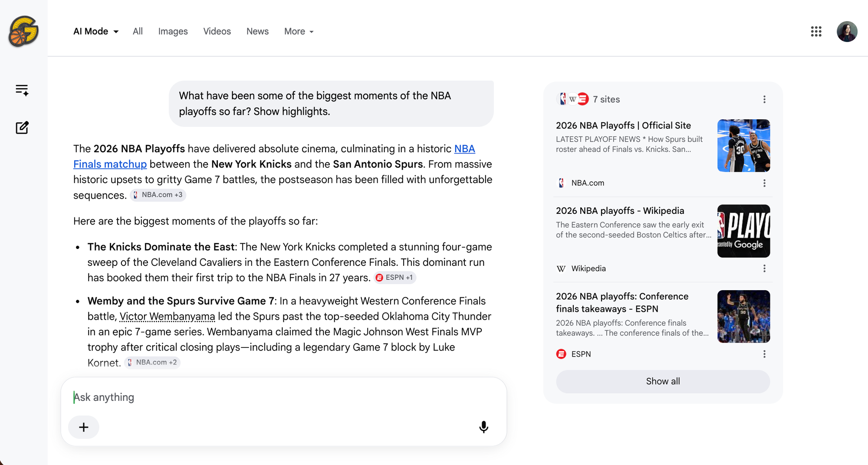Click the ESPN conference finals thumbnail
Screen dimensions: 868x465
click(x=743, y=317)
